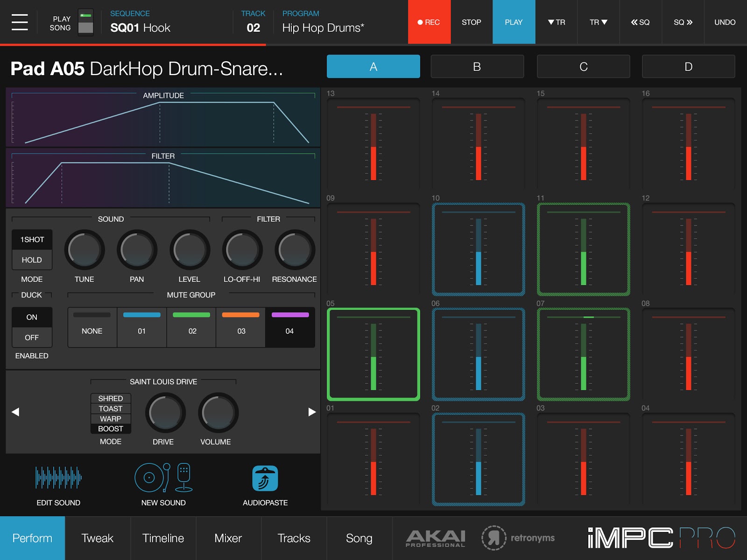
Task: Switch to the Song tab
Action: [x=359, y=538]
